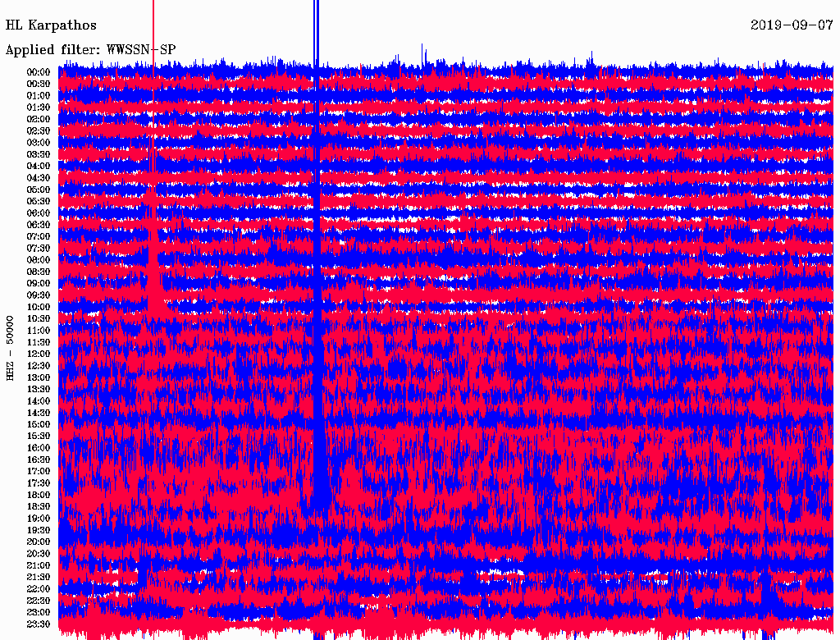Select the 10:00 time row label
840x640 pixels.
[x=39, y=307]
